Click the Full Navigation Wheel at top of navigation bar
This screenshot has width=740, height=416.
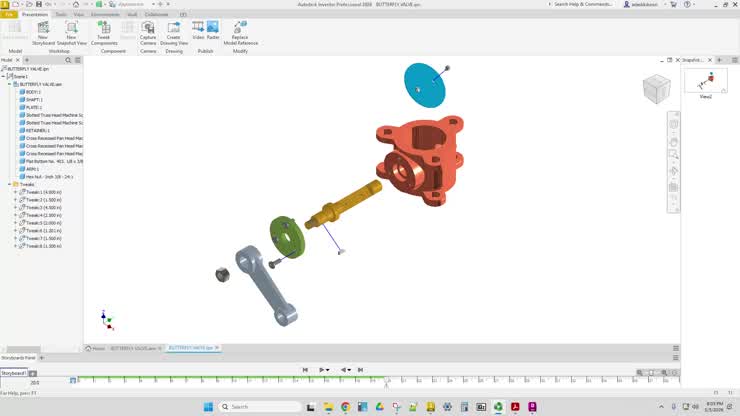(673, 124)
